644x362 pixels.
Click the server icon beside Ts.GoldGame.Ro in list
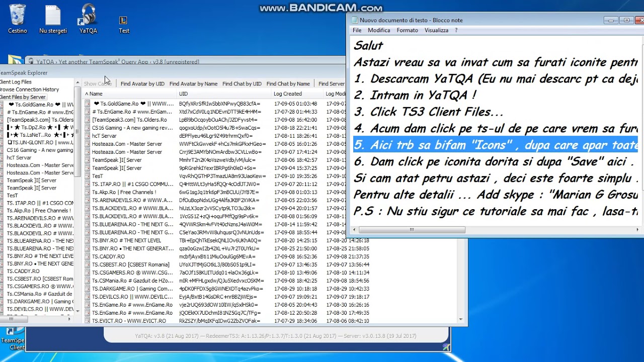pos(88,104)
